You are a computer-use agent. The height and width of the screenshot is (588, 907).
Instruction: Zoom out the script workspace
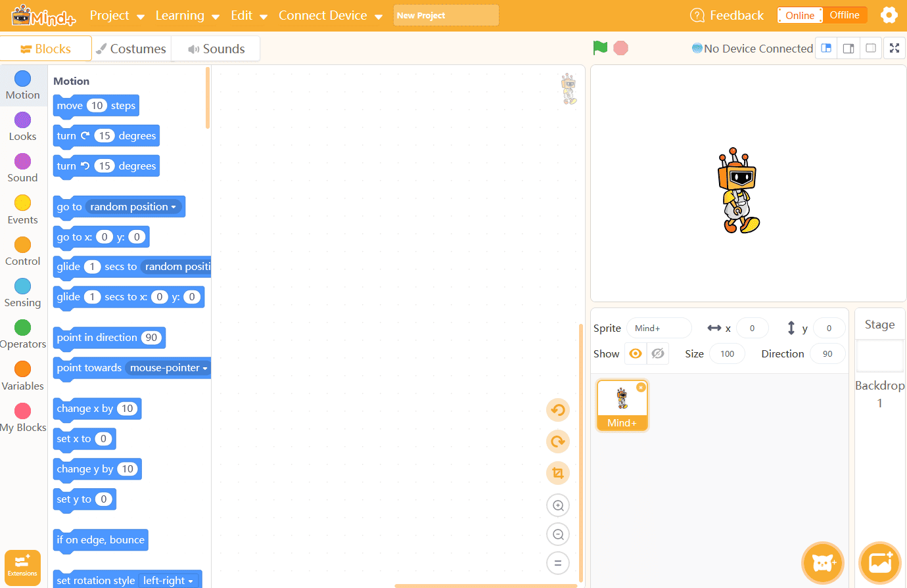(558, 534)
